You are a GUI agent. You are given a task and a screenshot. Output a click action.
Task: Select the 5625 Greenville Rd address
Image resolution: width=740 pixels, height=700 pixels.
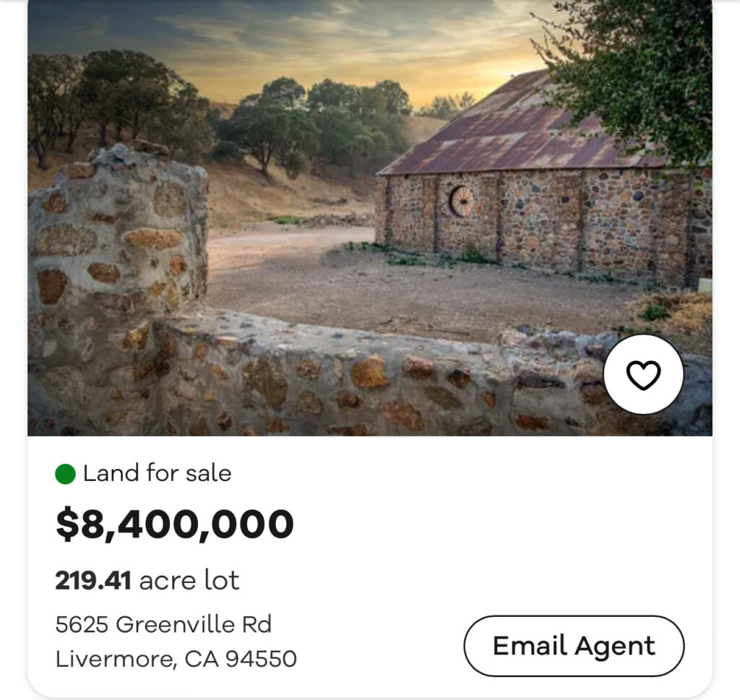tap(163, 624)
